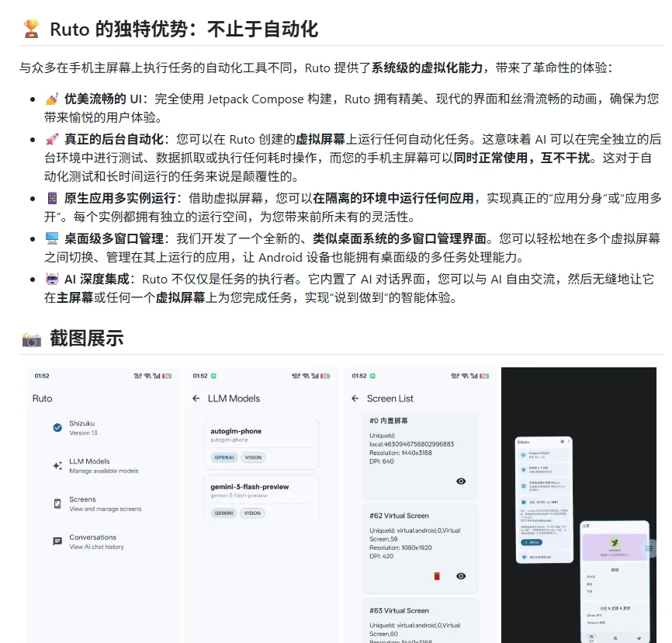The width and height of the screenshot is (672, 643).
Task: Go back using arrow beside LLM Models title
Action: pos(196,398)
